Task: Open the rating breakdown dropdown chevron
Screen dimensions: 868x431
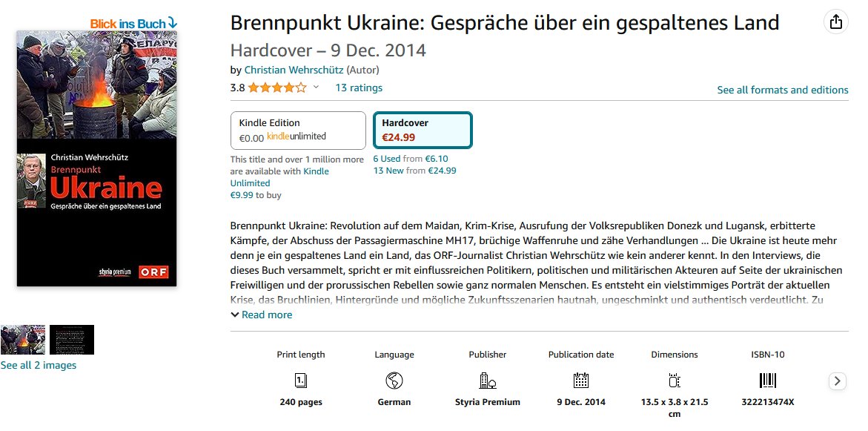Action: coord(316,87)
